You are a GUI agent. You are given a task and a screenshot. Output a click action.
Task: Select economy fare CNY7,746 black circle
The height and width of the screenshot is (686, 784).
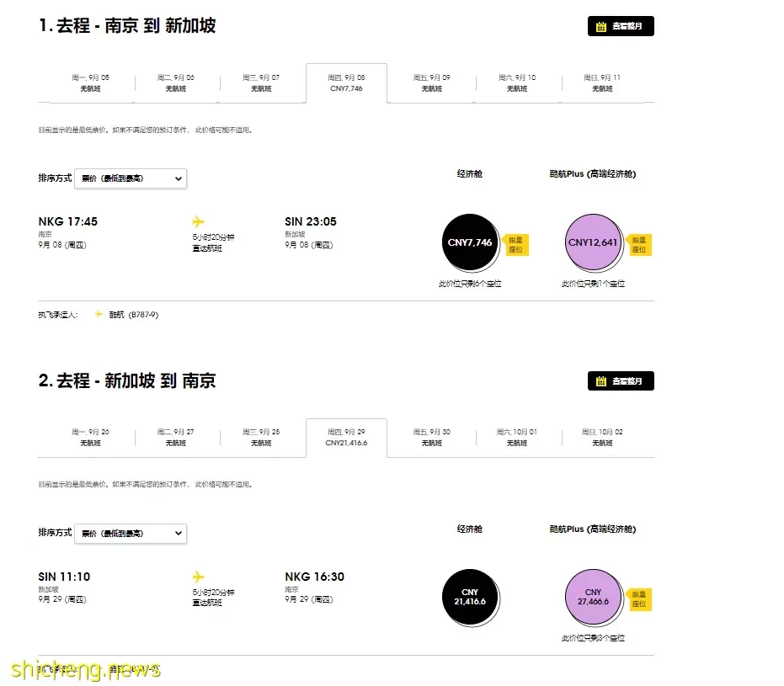tap(470, 242)
